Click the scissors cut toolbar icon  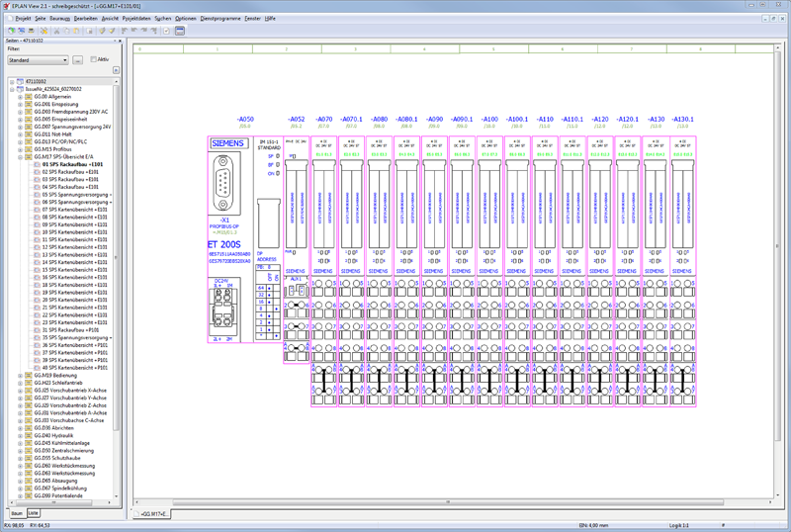click(56, 31)
